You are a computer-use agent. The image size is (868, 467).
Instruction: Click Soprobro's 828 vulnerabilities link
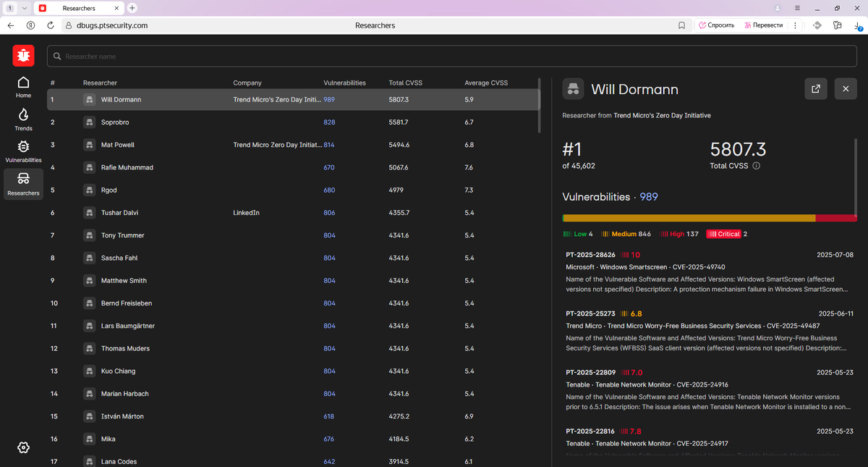click(329, 122)
